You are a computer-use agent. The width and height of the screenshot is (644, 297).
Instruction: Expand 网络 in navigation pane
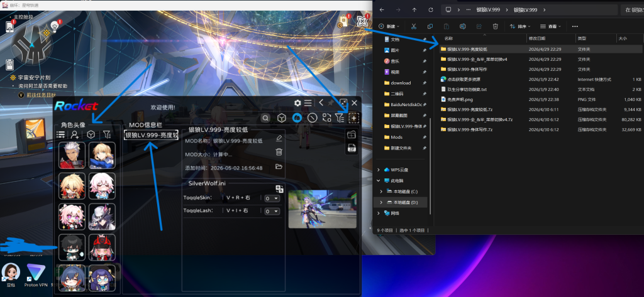click(x=378, y=213)
